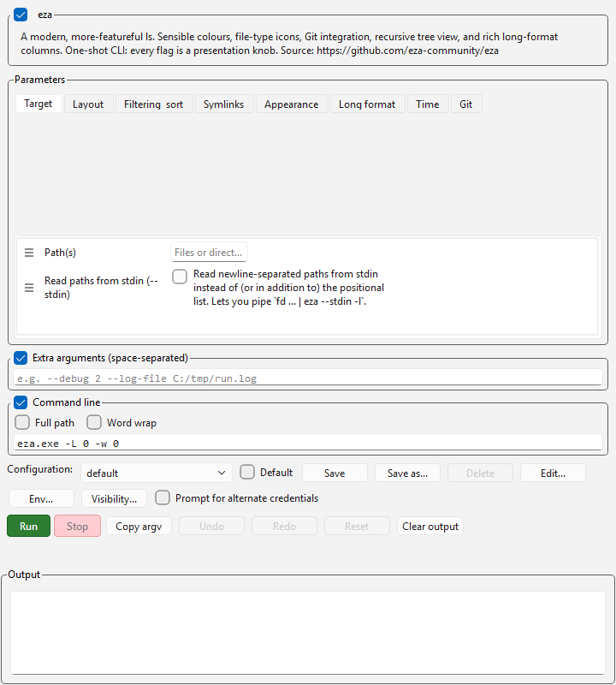The image size is (616, 685).
Task: Switch to the Layout tab
Action: click(x=89, y=104)
